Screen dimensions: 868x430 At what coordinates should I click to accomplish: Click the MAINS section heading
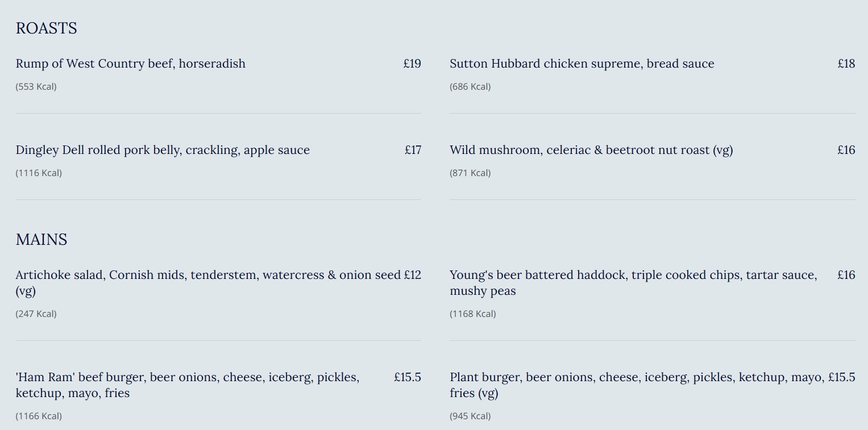coord(41,240)
